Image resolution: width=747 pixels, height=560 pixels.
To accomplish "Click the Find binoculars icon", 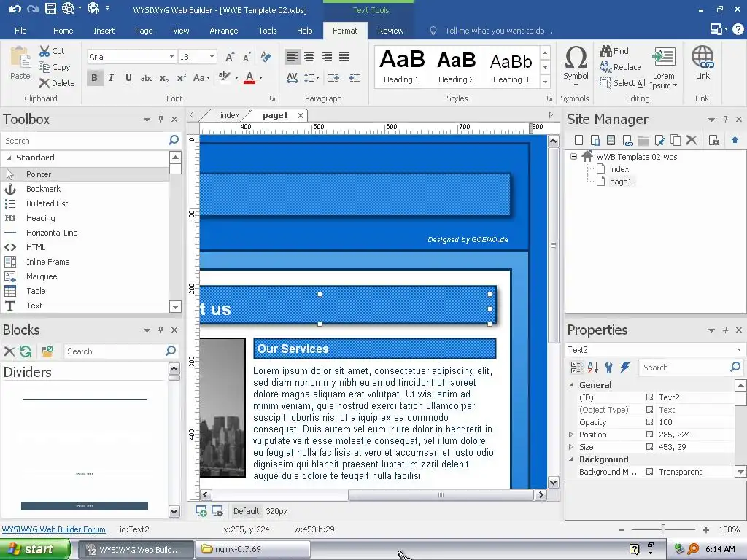I will click(606, 50).
